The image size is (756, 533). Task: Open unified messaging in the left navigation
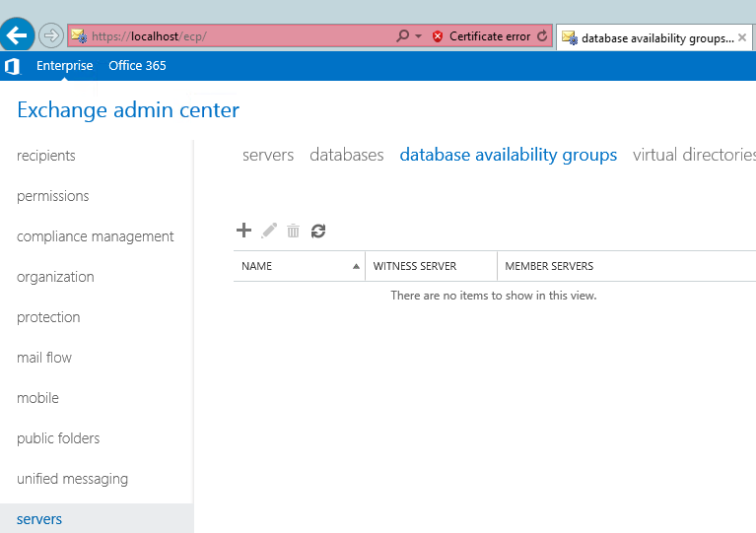72,479
